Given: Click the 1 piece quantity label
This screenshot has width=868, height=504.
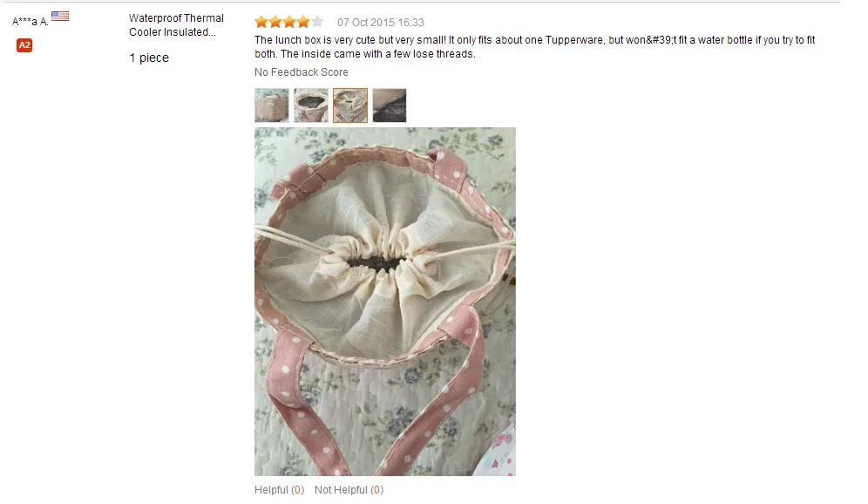Looking at the screenshot, I should tap(149, 58).
